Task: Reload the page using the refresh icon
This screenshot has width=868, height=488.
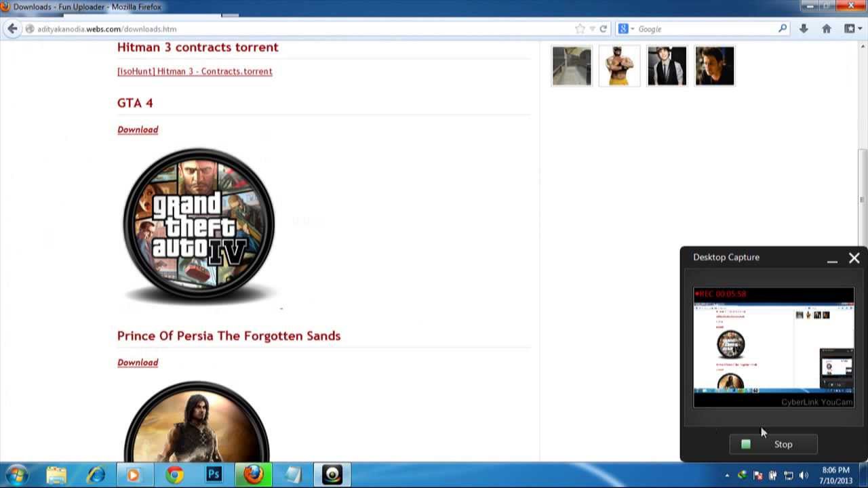Action: (603, 28)
